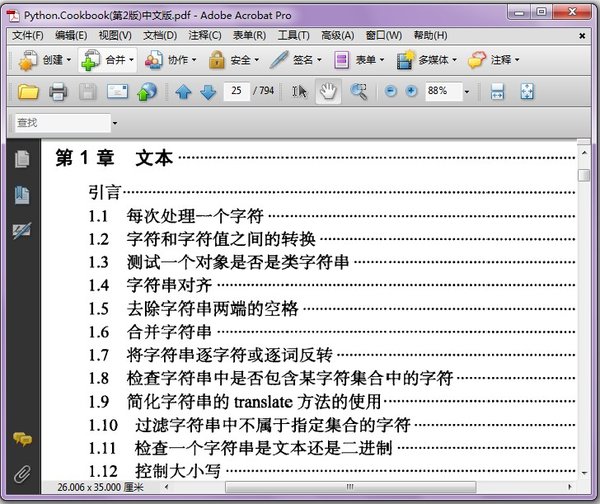Zoom out with the minus button
Screen dimensions: 600x504
coord(391,91)
